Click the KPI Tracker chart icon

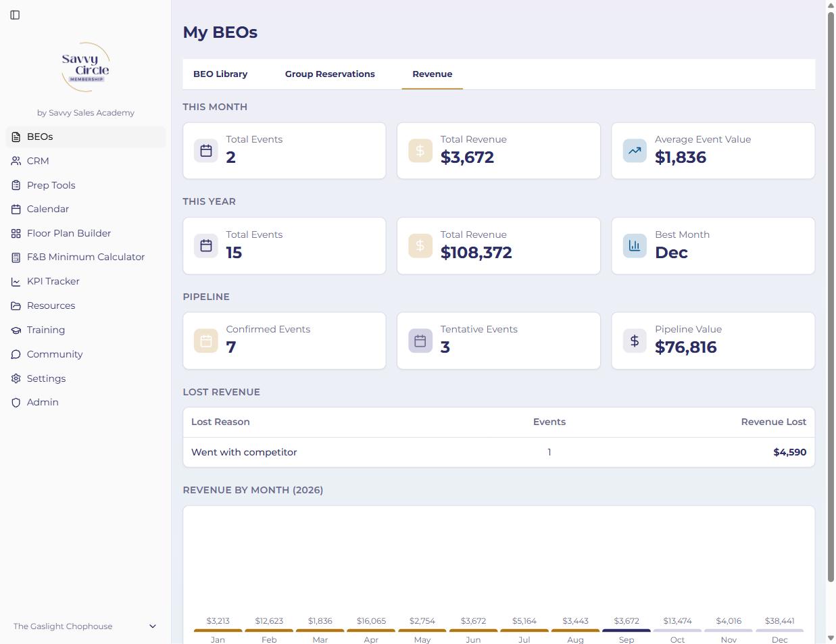pos(16,281)
